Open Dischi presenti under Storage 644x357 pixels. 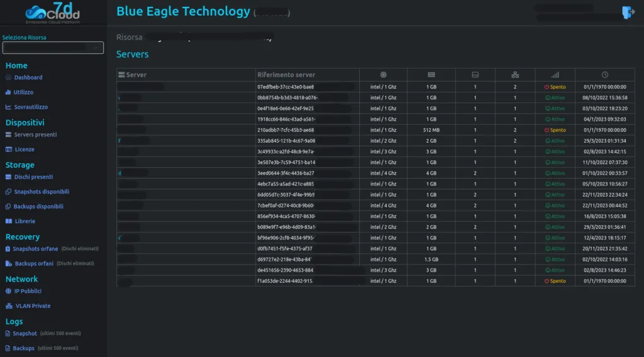coord(33,177)
